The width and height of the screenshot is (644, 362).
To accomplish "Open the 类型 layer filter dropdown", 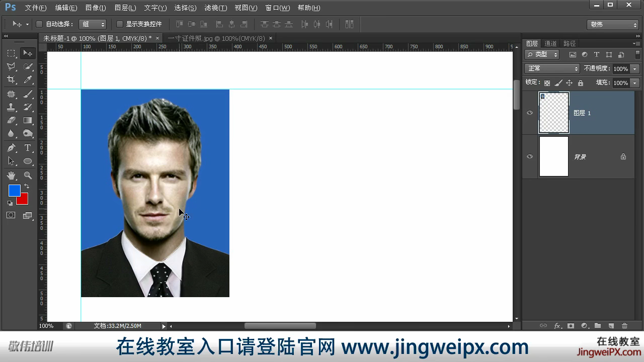I will (542, 54).
